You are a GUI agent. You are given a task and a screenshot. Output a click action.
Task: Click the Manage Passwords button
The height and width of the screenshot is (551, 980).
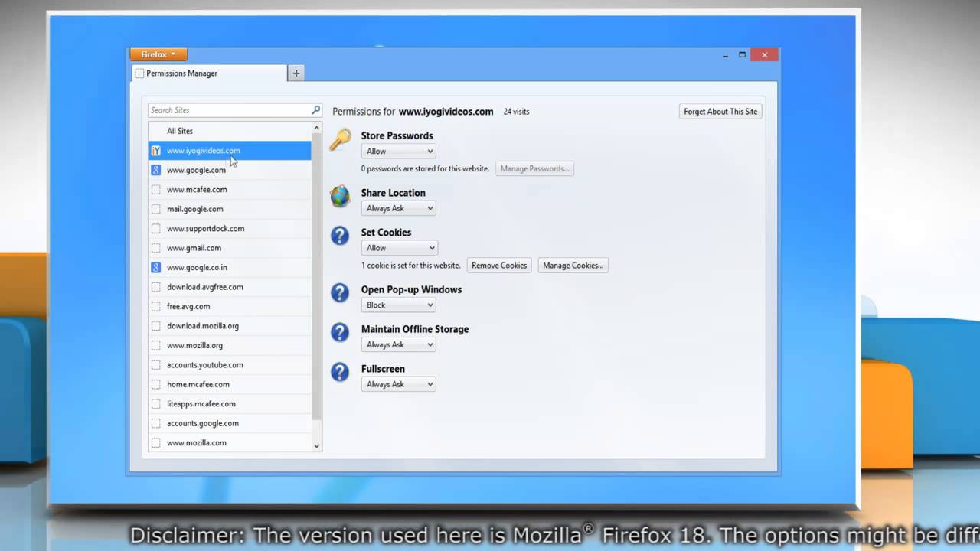(534, 168)
